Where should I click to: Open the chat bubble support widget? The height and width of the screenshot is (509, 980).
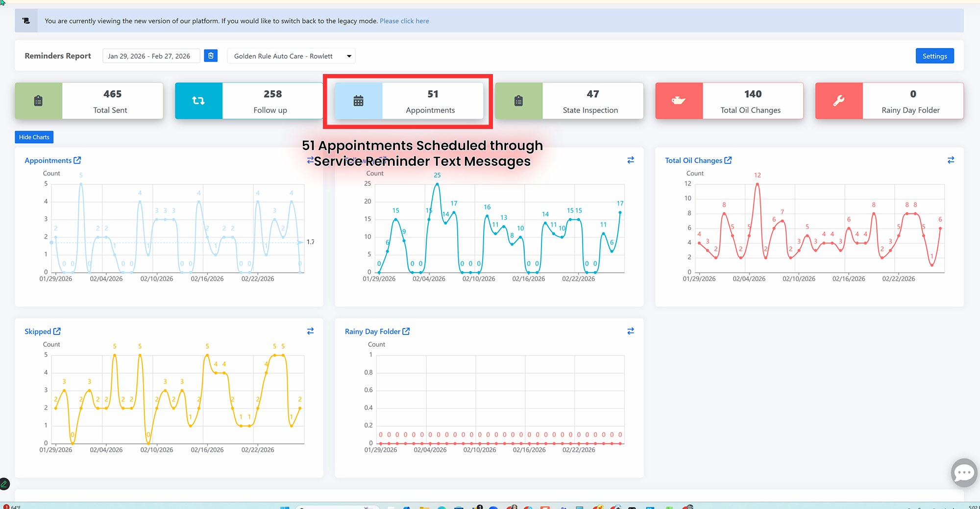[964, 473]
